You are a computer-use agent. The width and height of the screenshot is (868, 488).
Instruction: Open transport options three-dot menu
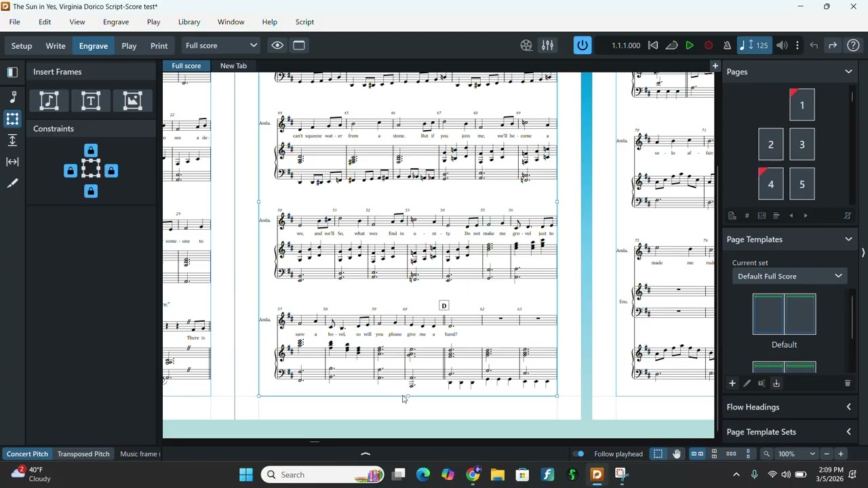coord(797,45)
